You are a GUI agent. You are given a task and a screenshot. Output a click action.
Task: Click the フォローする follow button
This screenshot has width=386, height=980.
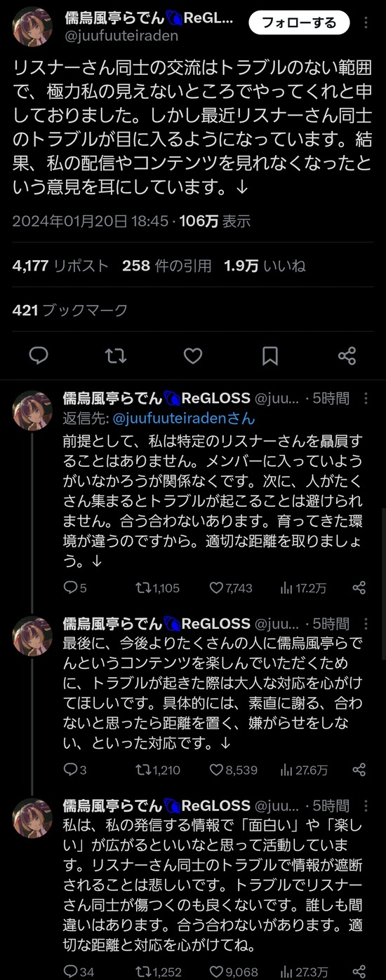(x=299, y=23)
